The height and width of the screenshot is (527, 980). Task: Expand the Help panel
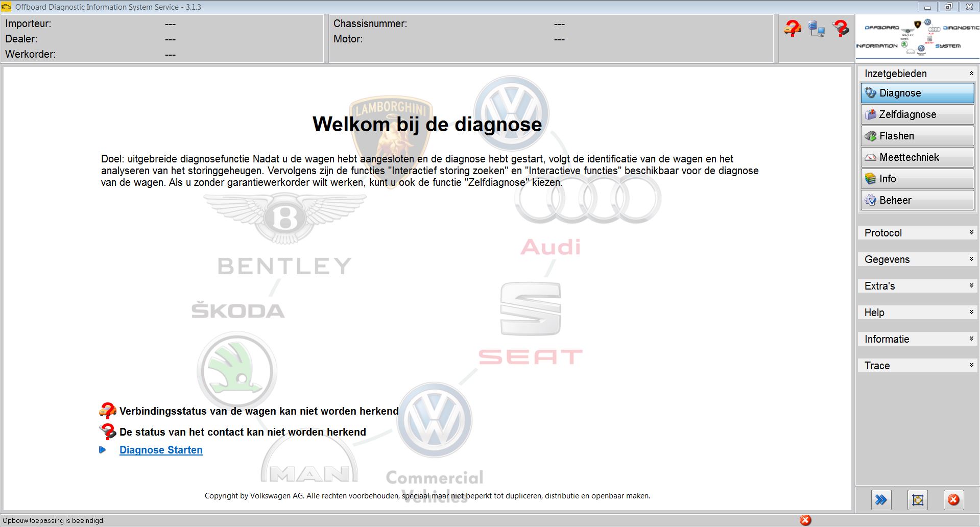[917, 313]
